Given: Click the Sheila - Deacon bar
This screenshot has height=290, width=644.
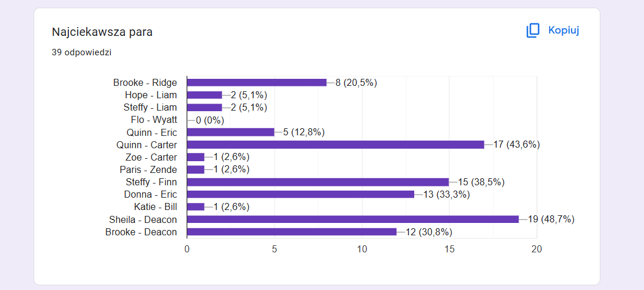Looking at the screenshot, I should point(353,219).
